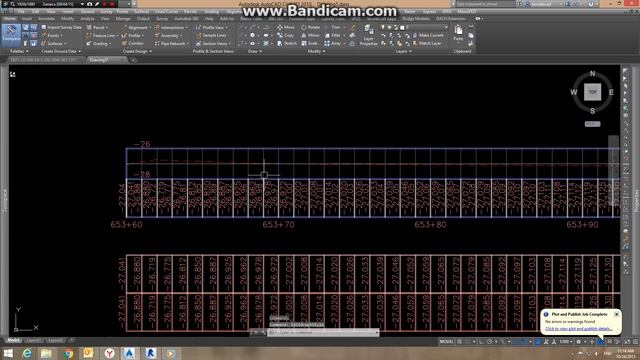This screenshot has height=360, width=640.
Task: Open the Grading dropdown
Action: pos(98,43)
